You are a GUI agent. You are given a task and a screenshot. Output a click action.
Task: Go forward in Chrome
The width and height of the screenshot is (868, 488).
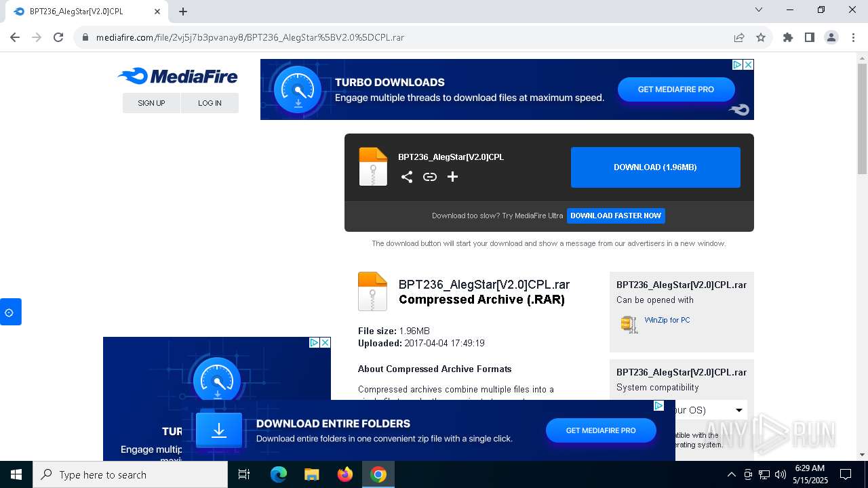[x=37, y=37]
